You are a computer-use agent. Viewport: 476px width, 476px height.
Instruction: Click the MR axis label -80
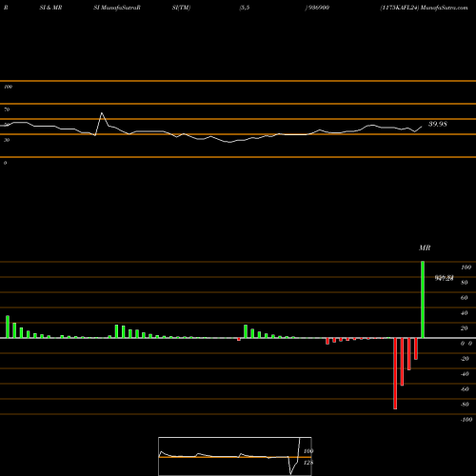(465, 405)
